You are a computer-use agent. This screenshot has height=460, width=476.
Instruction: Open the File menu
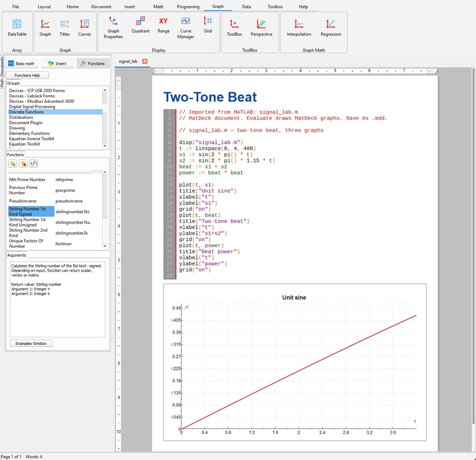pyautogui.click(x=16, y=7)
